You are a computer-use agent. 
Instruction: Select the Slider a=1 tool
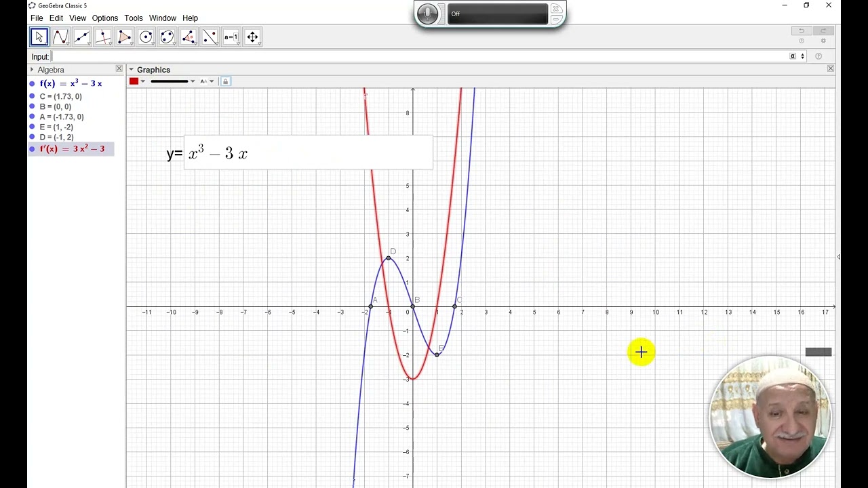pos(231,37)
